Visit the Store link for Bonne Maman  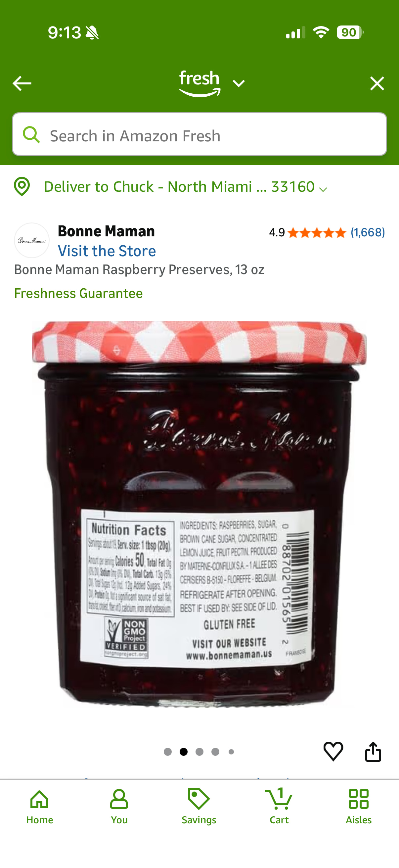[107, 251]
